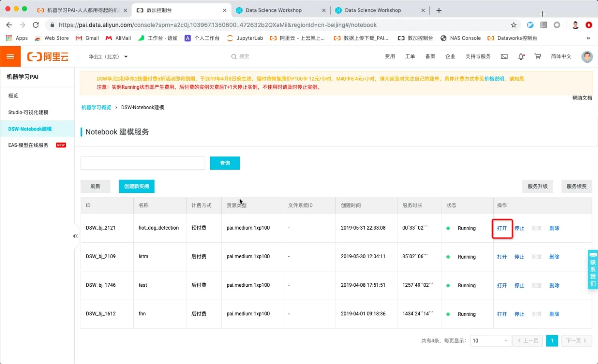Click the 下一页 pagination button

pyautogui.click(x=576, y=341)
